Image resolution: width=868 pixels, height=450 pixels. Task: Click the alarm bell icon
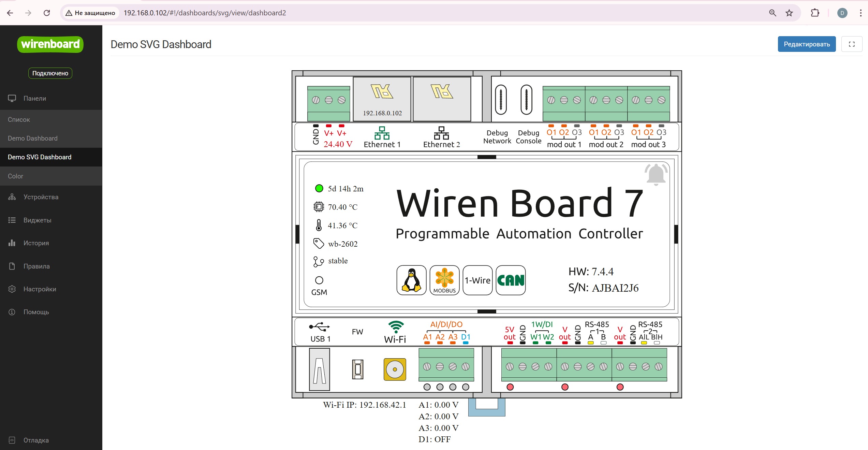click(656, 174)
